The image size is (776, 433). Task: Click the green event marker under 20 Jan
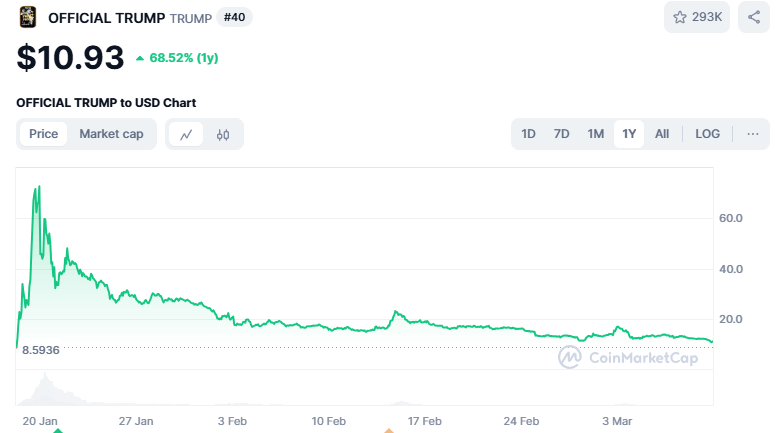point(58,431)
